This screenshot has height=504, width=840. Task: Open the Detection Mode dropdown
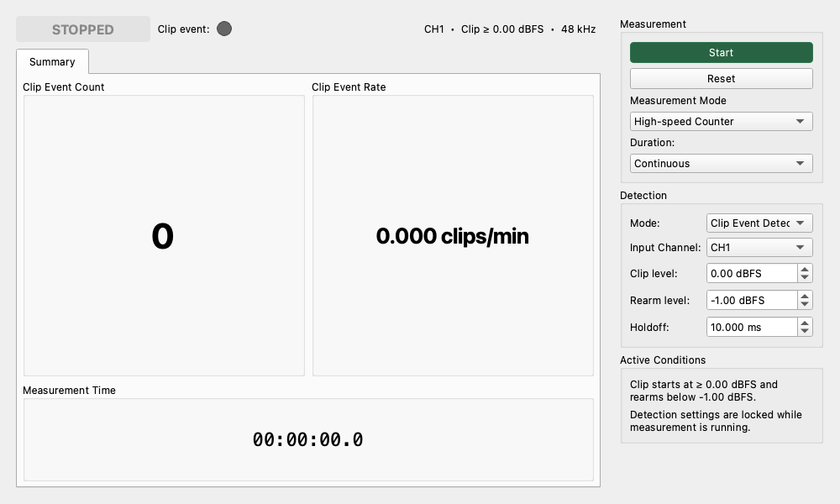pos(759,223)
